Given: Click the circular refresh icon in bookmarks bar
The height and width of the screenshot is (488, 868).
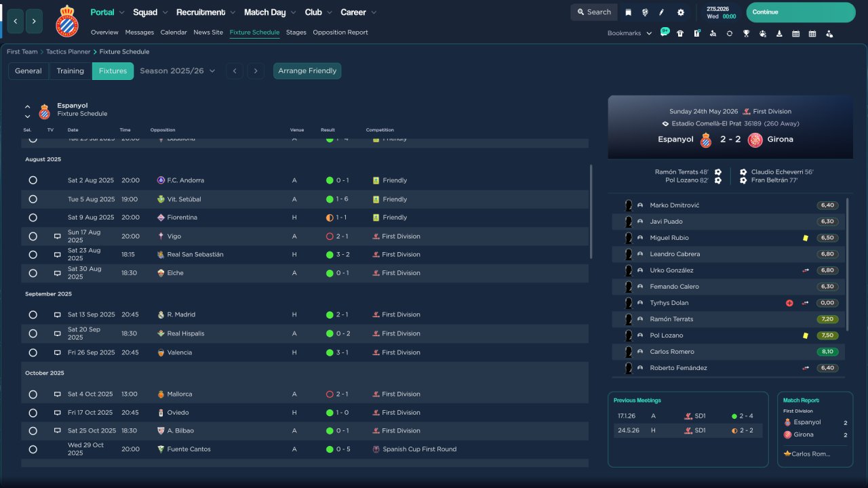Looking at the screenshot, I should [730, 33].
